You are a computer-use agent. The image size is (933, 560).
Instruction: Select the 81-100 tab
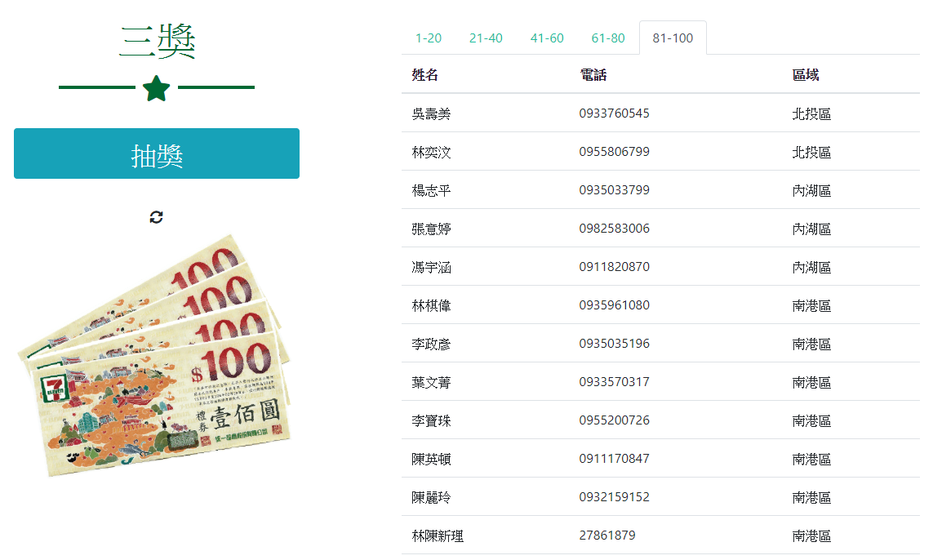(673, 38)
